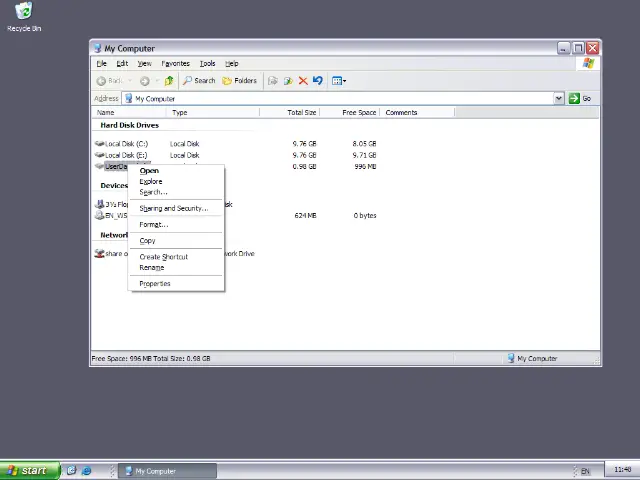Image resolution: width=640 pixels, height=480 pixels.
Task: Click the Move To toolbar icon
Action: click(x=273, y=81)
